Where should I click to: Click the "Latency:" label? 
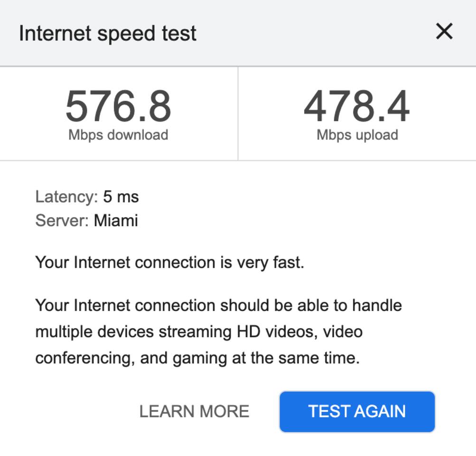click(x=66, y=196)
